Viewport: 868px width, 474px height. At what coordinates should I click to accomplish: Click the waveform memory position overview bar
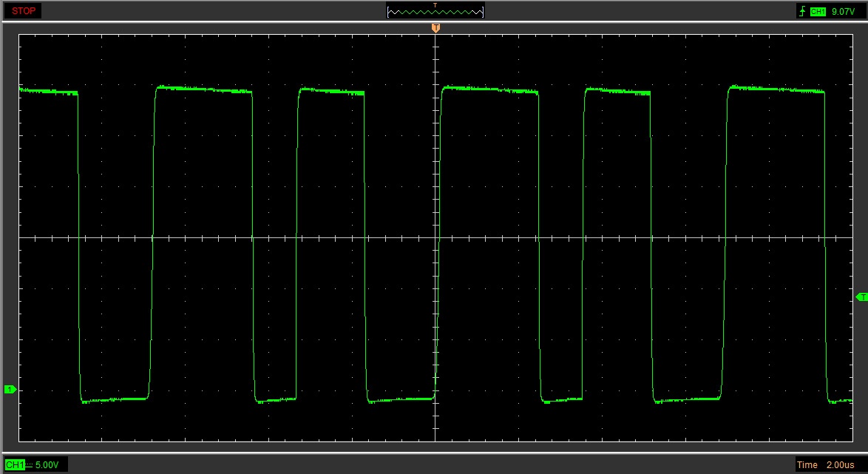435,11
